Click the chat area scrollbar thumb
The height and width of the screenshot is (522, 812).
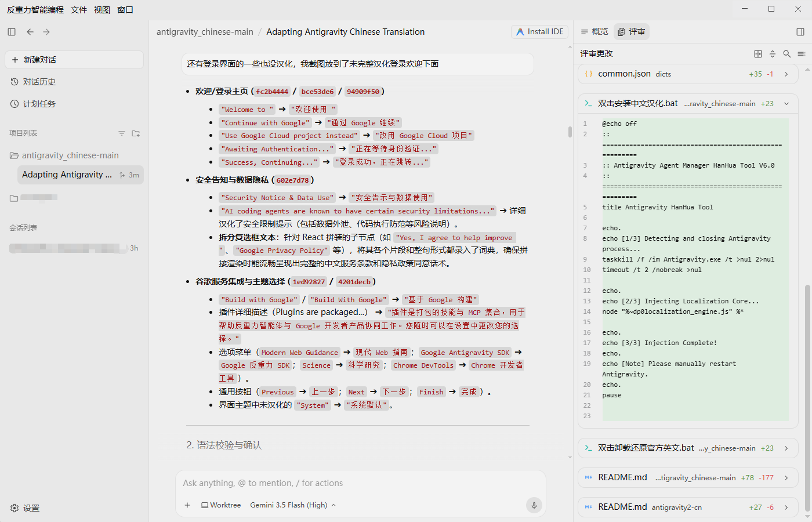pyautogui.click(x=570, y=132)
